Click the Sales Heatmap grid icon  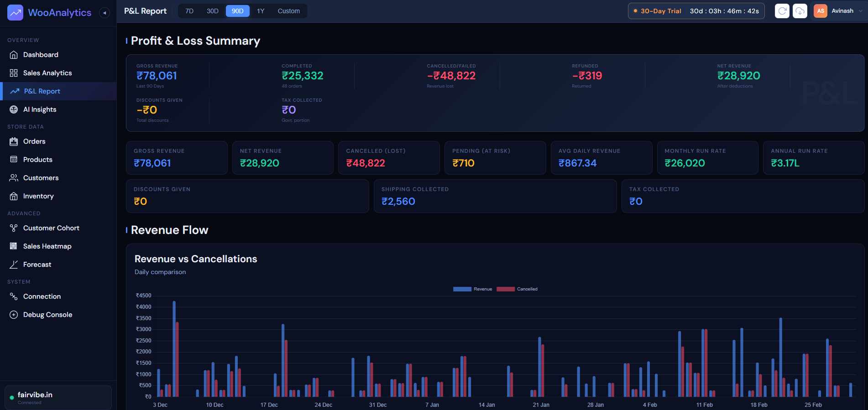pyautogui.click(x=14, y=246)
